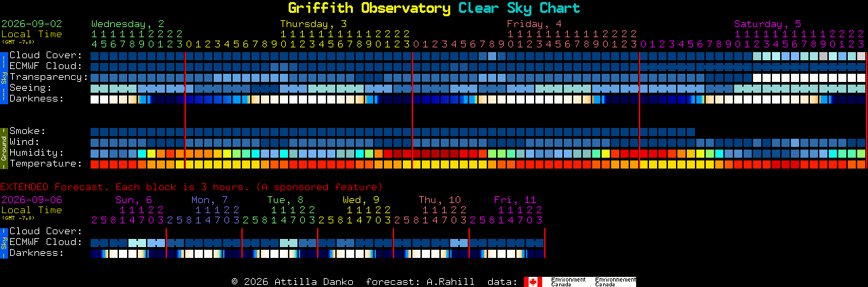Screen dimensions: 868x287
Task: Click the Thursday, 3 day header
Action: (314, 24)
